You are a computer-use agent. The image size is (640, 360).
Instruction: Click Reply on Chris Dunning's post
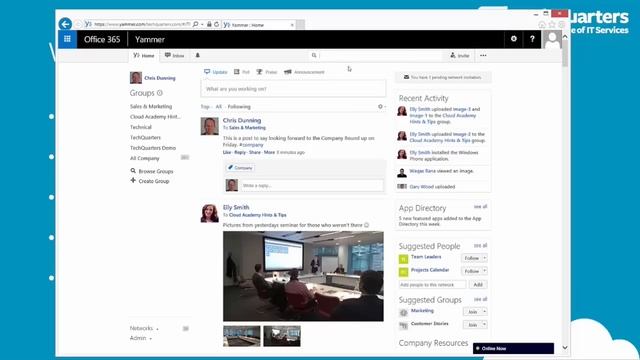240,152
